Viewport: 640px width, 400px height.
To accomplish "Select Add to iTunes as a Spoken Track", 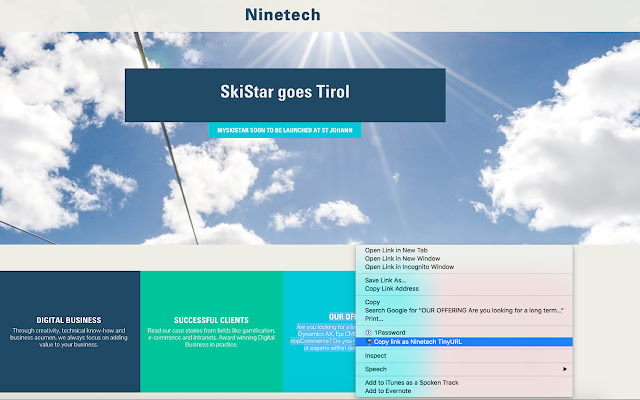I will tap(464, 382).
